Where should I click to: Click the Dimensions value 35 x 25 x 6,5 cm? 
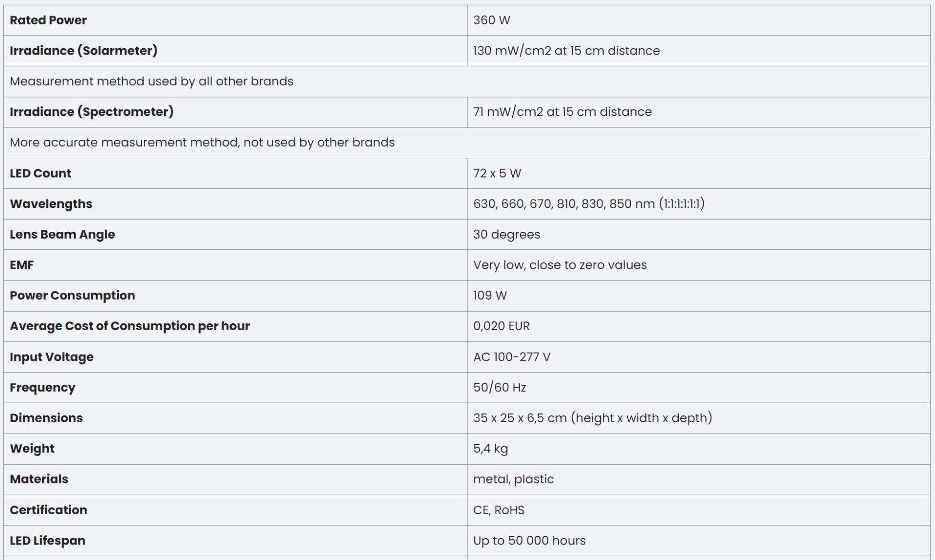click(592, 418)
